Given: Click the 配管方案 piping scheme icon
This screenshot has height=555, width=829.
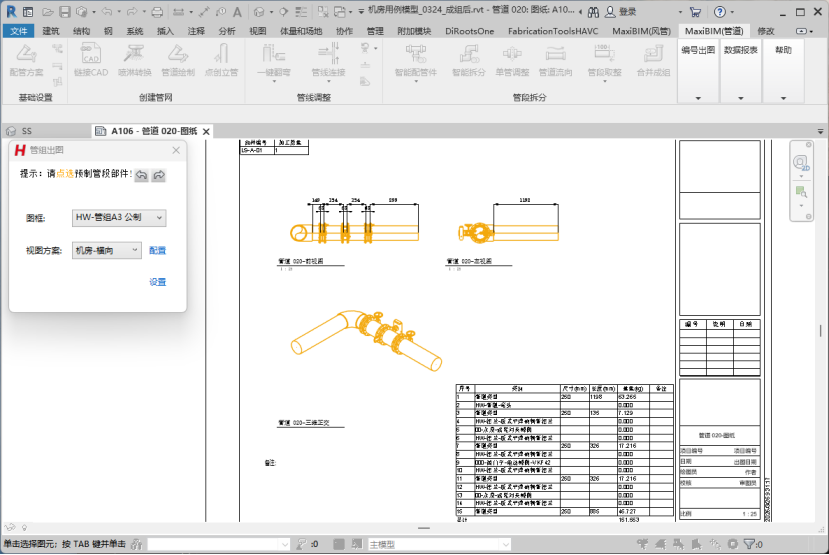Looking at the screenshot, I should point(26,60).
